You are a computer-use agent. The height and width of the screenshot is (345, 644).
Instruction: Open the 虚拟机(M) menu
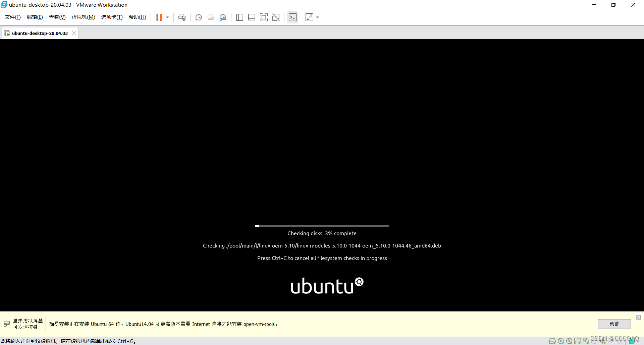(x=84, y=17)
